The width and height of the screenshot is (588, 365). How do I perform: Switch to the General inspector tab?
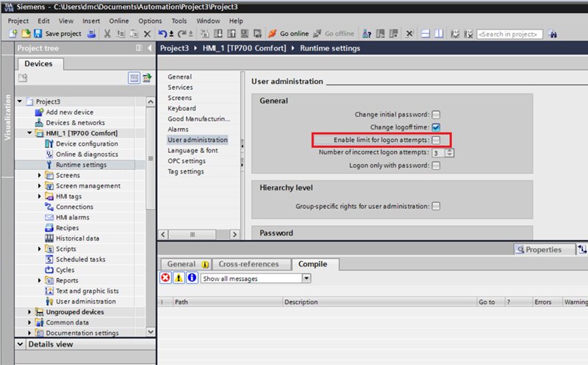(x=185, y=264)
